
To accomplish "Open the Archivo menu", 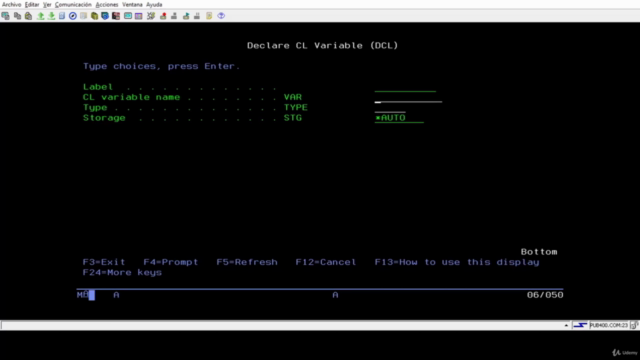I will pos(11,4).
